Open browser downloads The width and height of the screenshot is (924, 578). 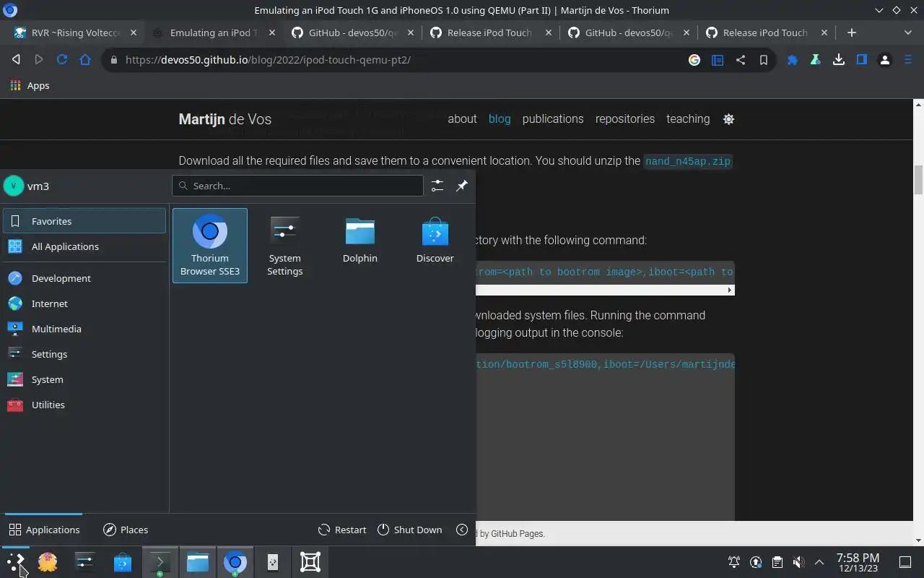839,60
